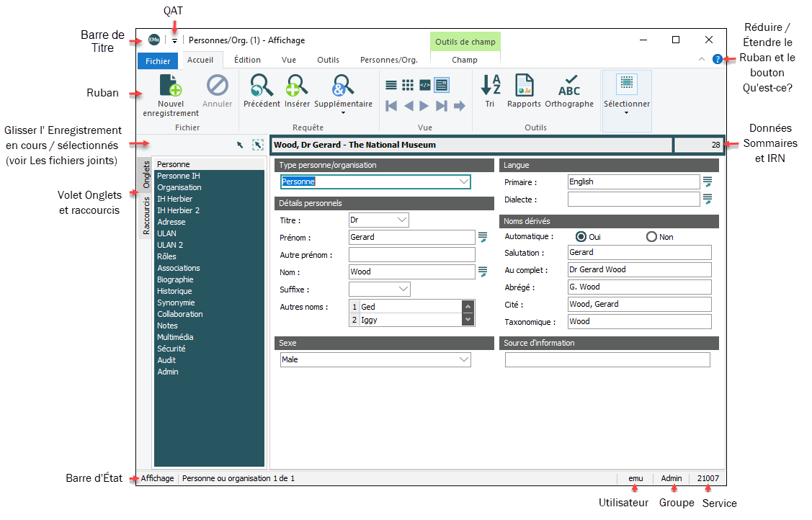Open the Raccourcis side tab
812x520 pixels.
tap(146, 217)
